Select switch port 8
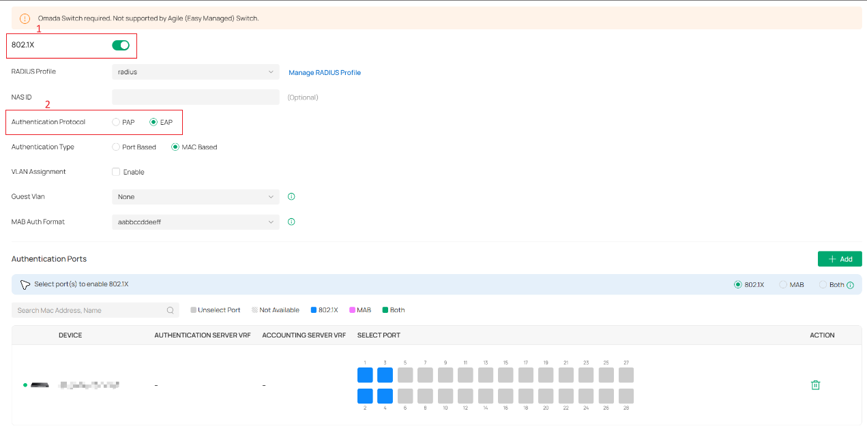 pos(425,396)
